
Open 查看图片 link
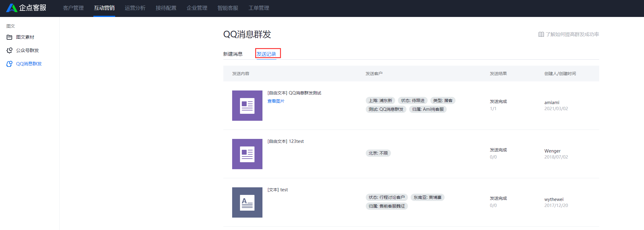tap(276, 101)
